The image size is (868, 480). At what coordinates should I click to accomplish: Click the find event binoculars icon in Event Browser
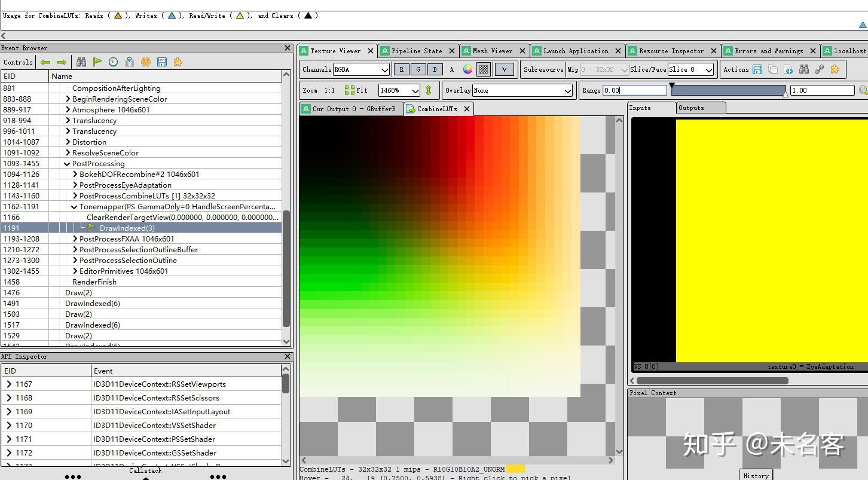pyautogui.click(x=81, y=62)
